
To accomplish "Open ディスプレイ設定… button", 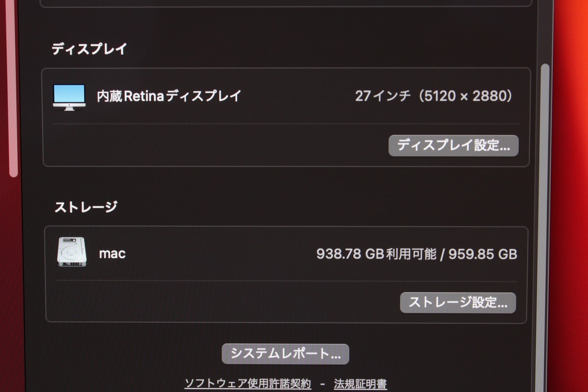I will coord(453,146).
